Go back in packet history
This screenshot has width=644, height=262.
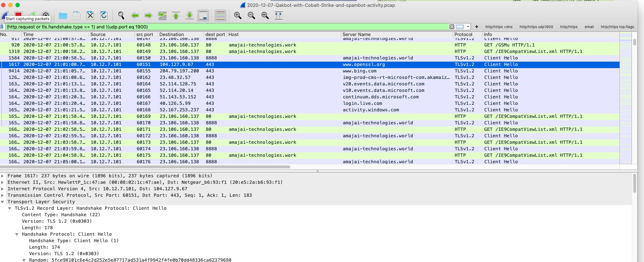point(135,15)
